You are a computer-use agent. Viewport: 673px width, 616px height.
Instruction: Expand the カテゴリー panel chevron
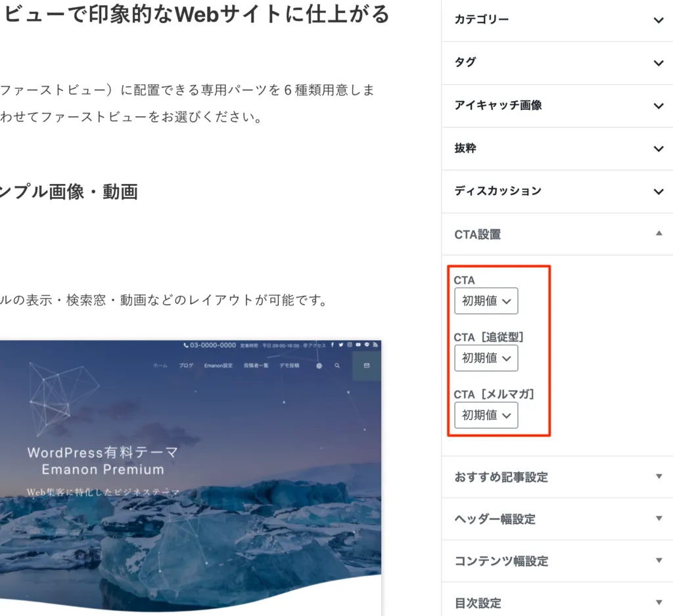pos(659,20)
